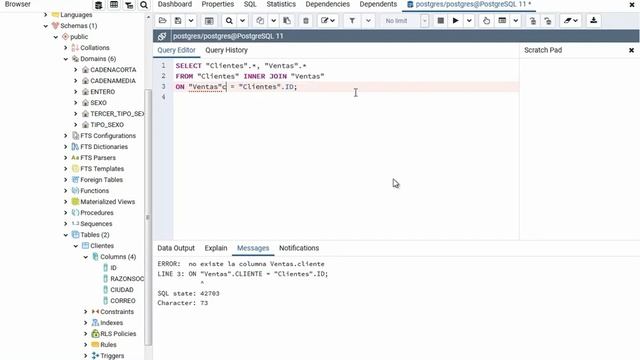Switch to Query History tab
Screen dimensions: 640x360
point(227,50)
